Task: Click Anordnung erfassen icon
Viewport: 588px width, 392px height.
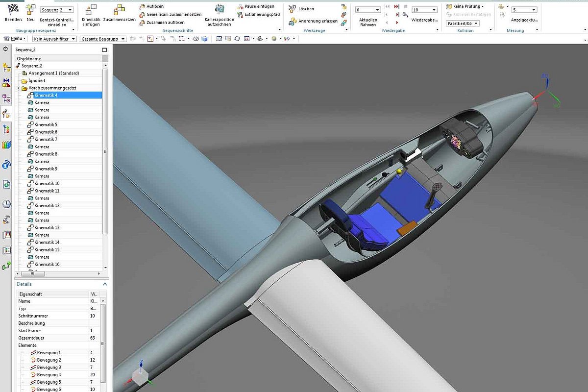Action: coord(293,21)
